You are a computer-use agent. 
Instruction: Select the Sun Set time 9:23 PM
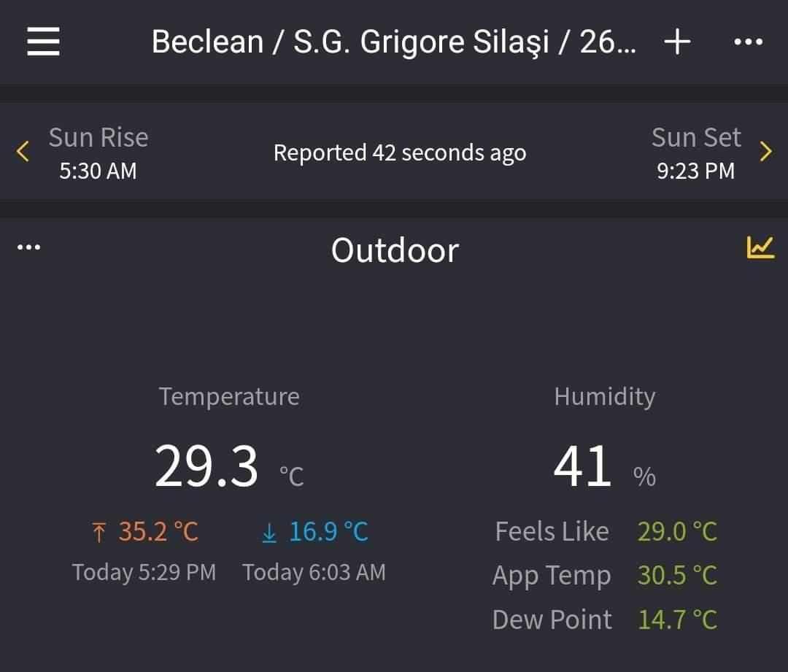[x=695, y=171]
